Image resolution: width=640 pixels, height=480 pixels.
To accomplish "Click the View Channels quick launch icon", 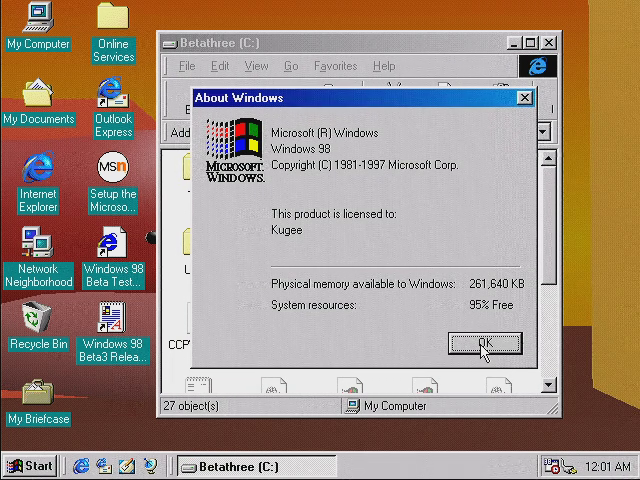I will (x=151, y=466).
